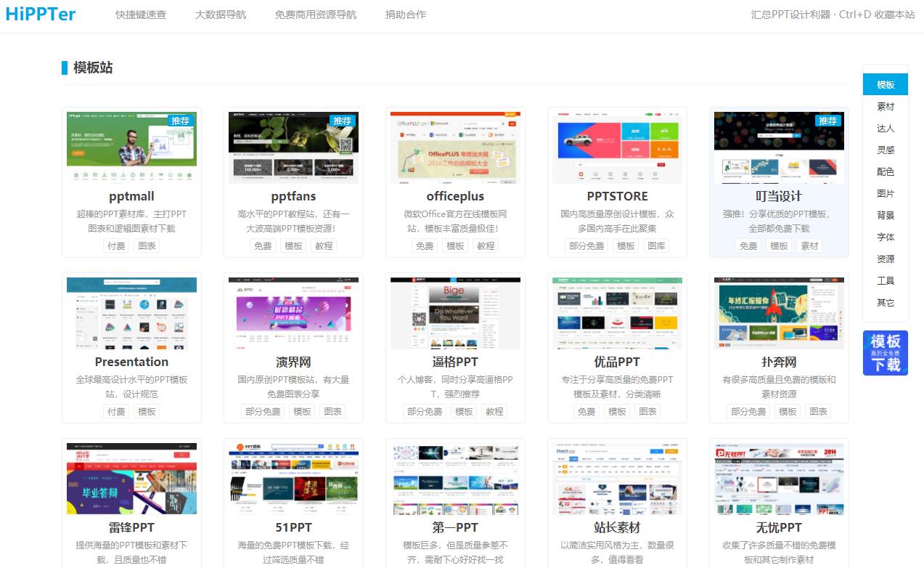
Task: Open the 雷锋PPT preview image
Action: tap(131, 479)
